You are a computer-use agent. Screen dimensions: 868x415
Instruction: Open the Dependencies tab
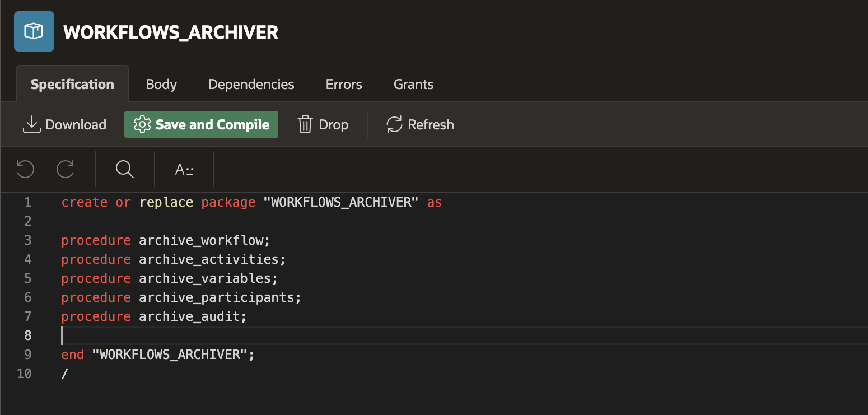coord(251,85)
